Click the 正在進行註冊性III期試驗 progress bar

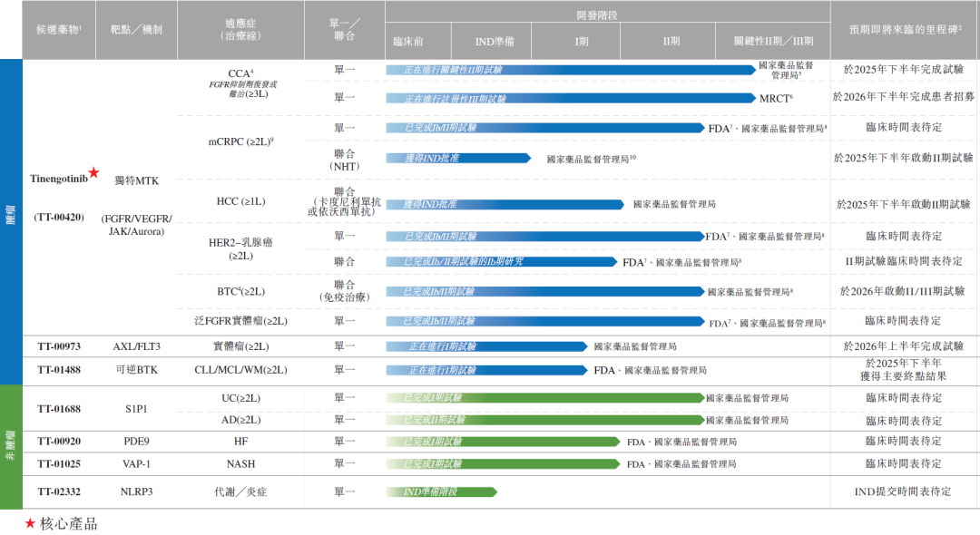pos(570,98)
